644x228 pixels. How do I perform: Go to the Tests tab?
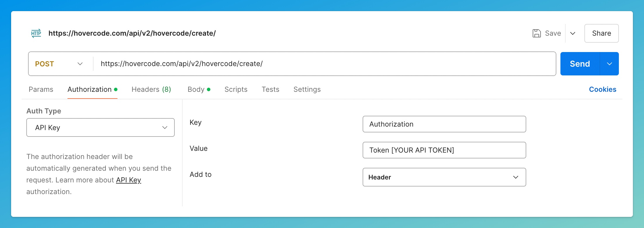(271, 89)
